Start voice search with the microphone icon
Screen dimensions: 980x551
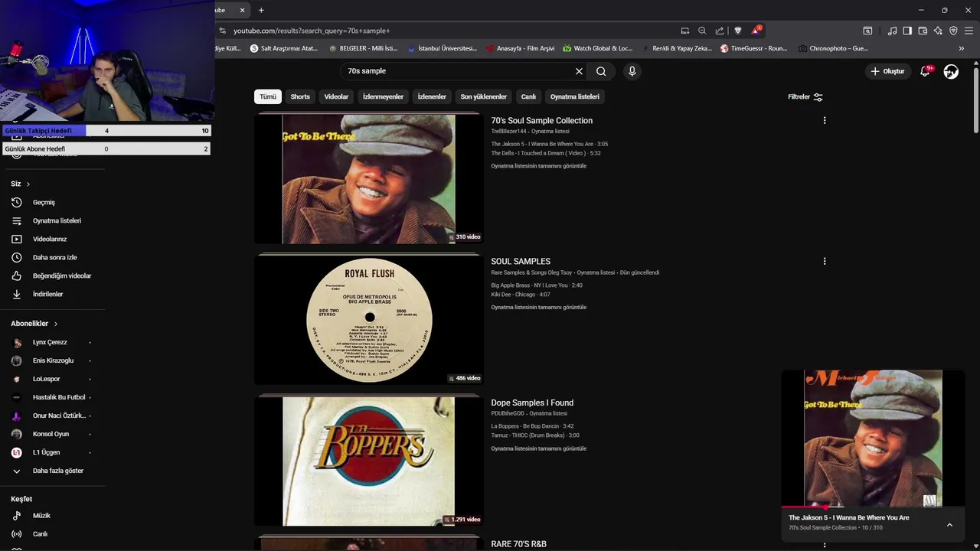[632, 71]
